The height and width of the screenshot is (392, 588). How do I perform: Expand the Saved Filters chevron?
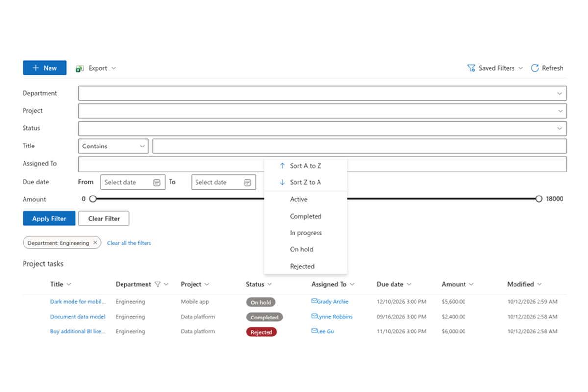click(520, 68)
